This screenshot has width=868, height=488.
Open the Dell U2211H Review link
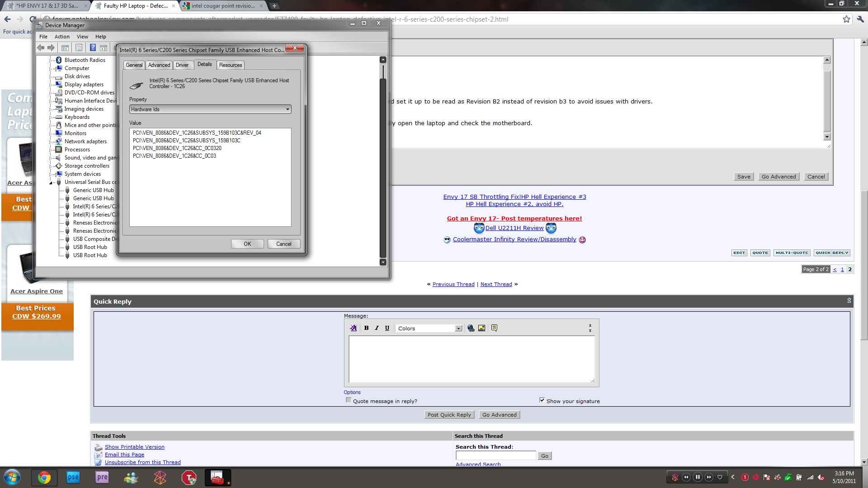(x=514, y=228)
